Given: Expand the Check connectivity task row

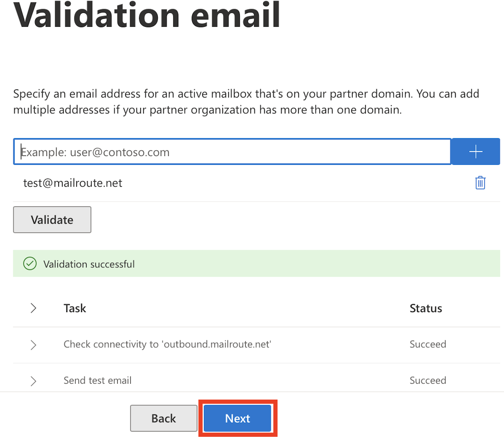Looking at the screenshot, I should pyautogui.click(x=33, y=345).
